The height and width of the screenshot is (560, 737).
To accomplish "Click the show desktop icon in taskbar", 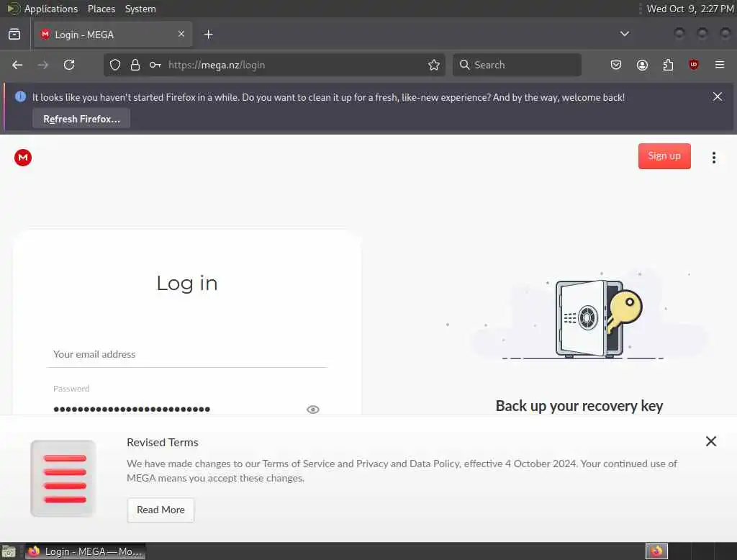I will [9, 551].
